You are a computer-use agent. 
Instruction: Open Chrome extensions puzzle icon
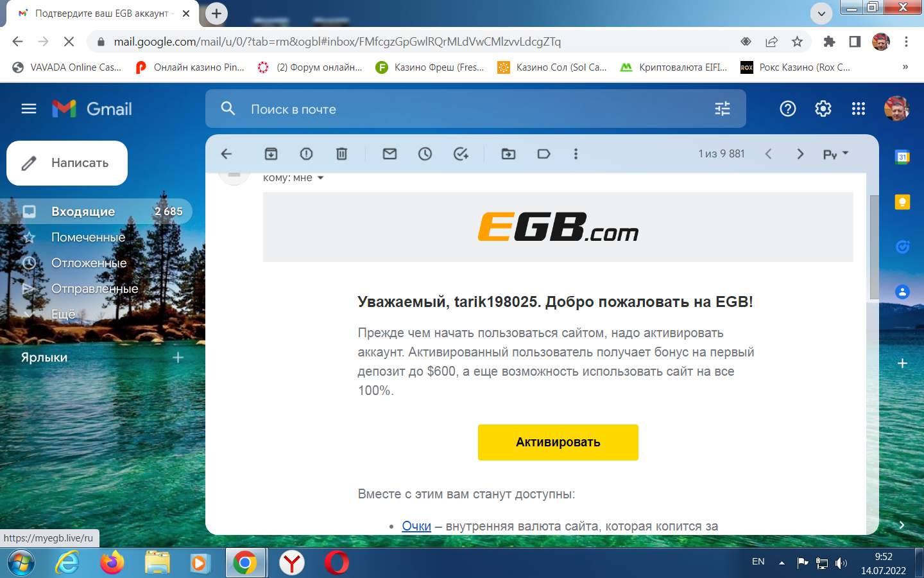[x=829, y=42]
